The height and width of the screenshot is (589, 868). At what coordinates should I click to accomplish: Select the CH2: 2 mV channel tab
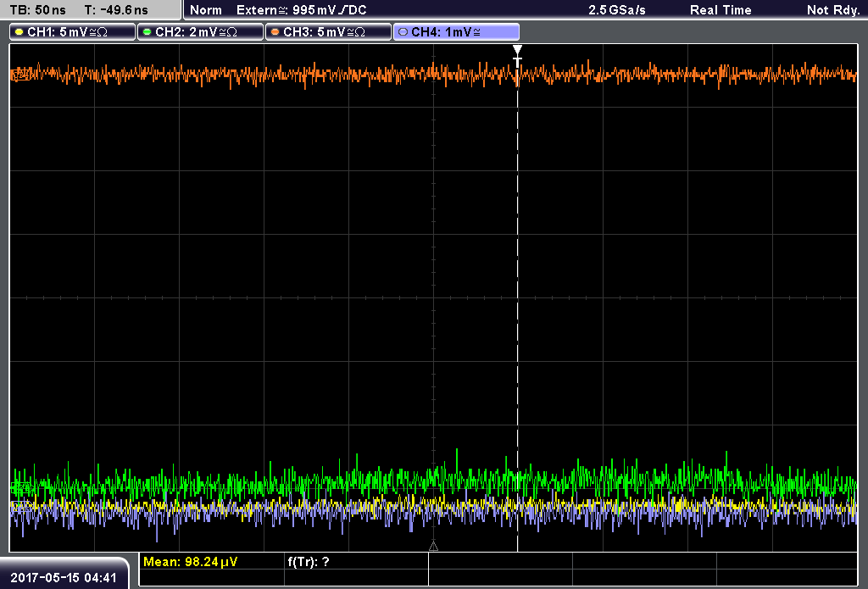[x=200, y=32]
